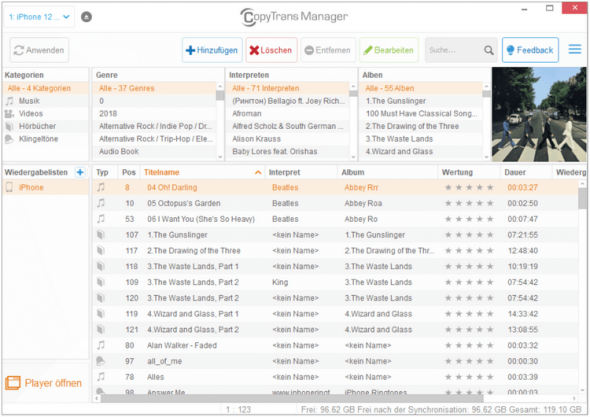Screen dimensions: 590x417
Task: Click the Abbey Road album artwork
Action: click(539, 114)
